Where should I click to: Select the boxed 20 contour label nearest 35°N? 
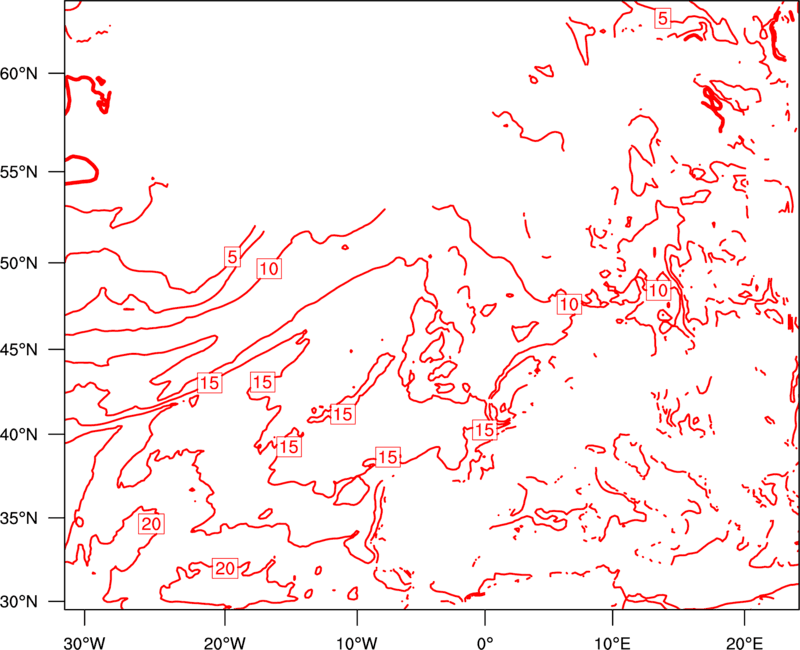tap(152, 524)
